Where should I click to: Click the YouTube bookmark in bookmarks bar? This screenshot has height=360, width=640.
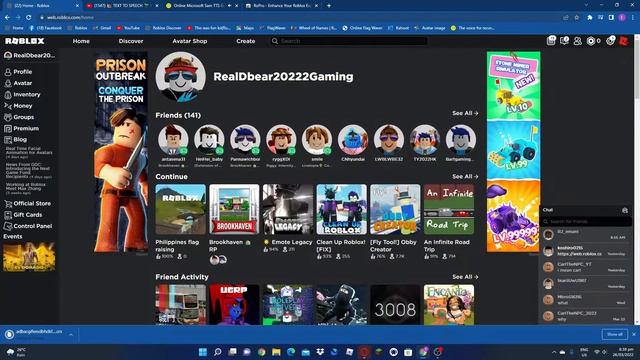(128, 28)
